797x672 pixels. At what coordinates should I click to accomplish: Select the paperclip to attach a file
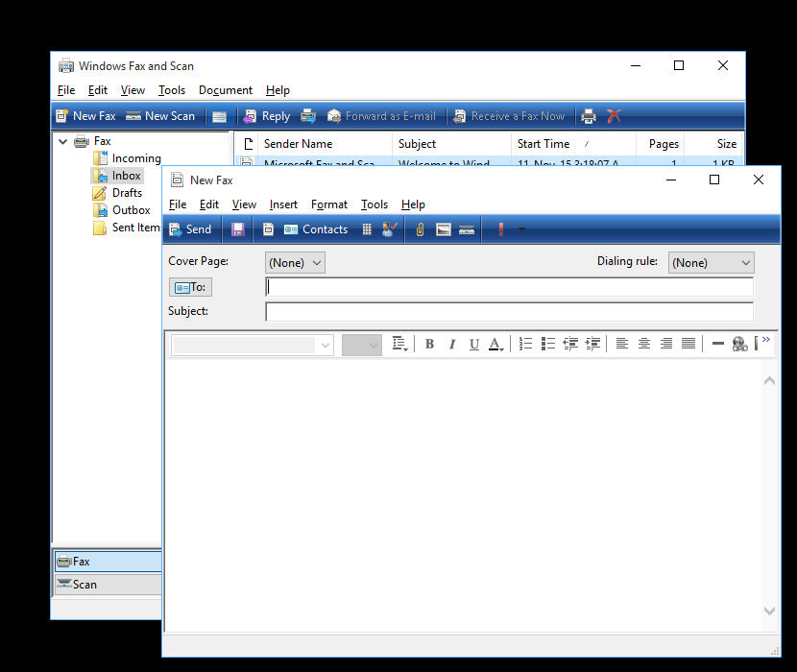pos(421,228)
